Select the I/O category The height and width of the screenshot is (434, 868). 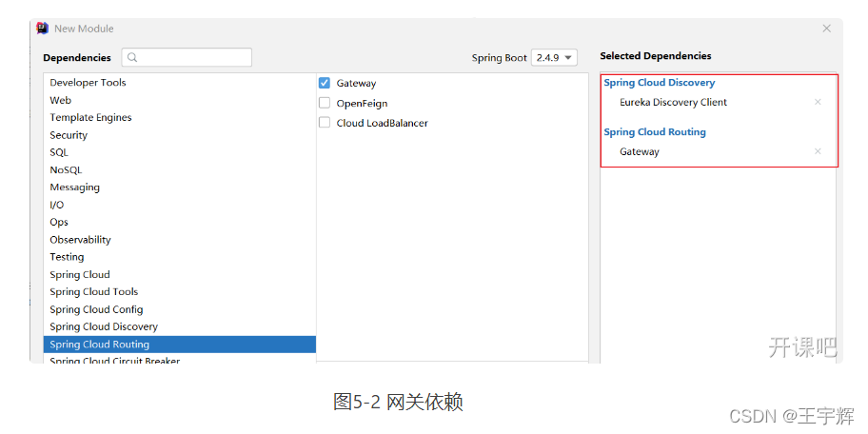180,205
